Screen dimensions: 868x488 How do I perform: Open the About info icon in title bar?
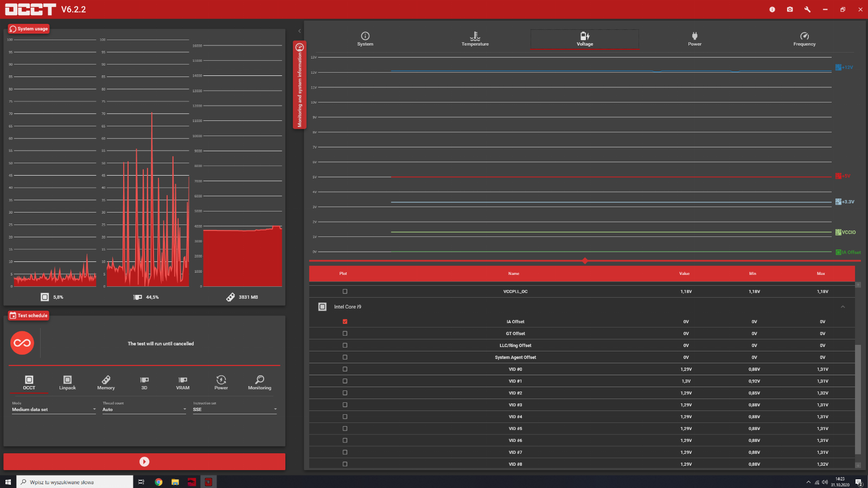point(772,9)
